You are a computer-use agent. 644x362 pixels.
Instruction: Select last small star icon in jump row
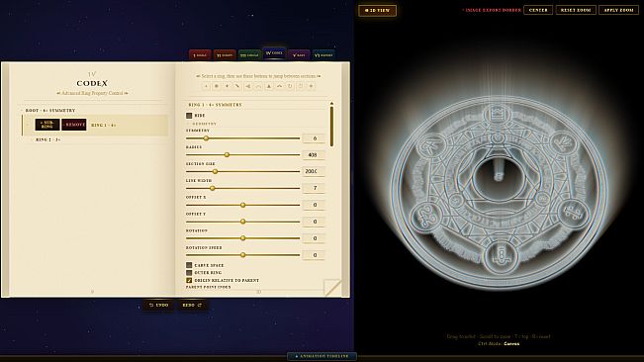(311, 86)
